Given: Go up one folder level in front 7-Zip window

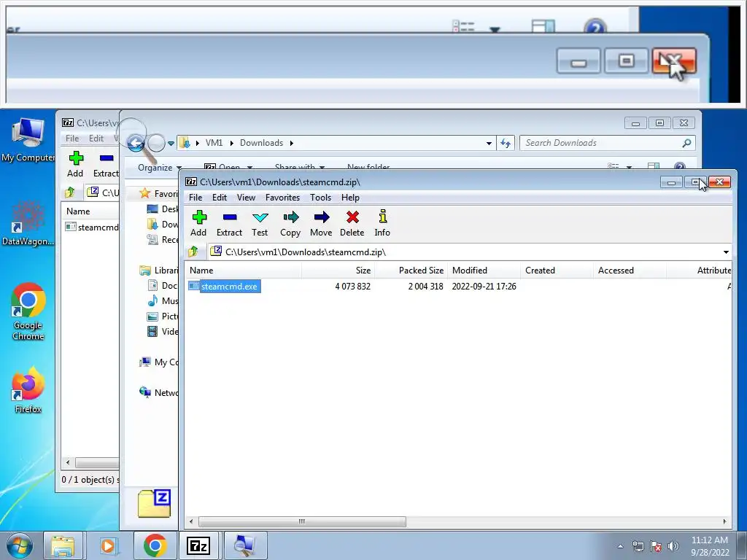Looking at the screenshot, I should [193, 252].
